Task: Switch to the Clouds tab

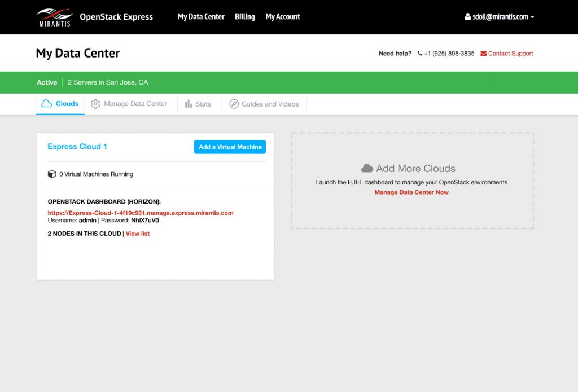Action: [60, 104]
